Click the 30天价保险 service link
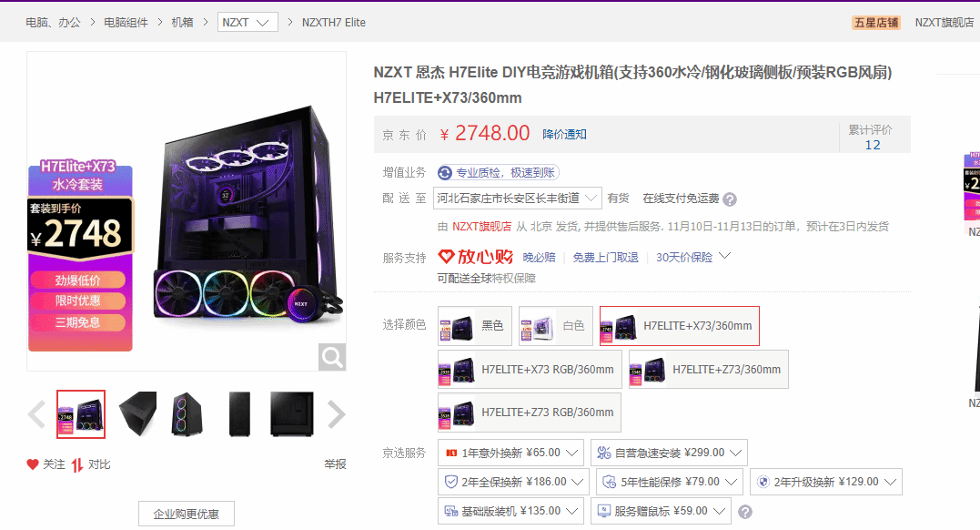The width and height of the screenshot is (980, 530). click(x=684, y=258)
